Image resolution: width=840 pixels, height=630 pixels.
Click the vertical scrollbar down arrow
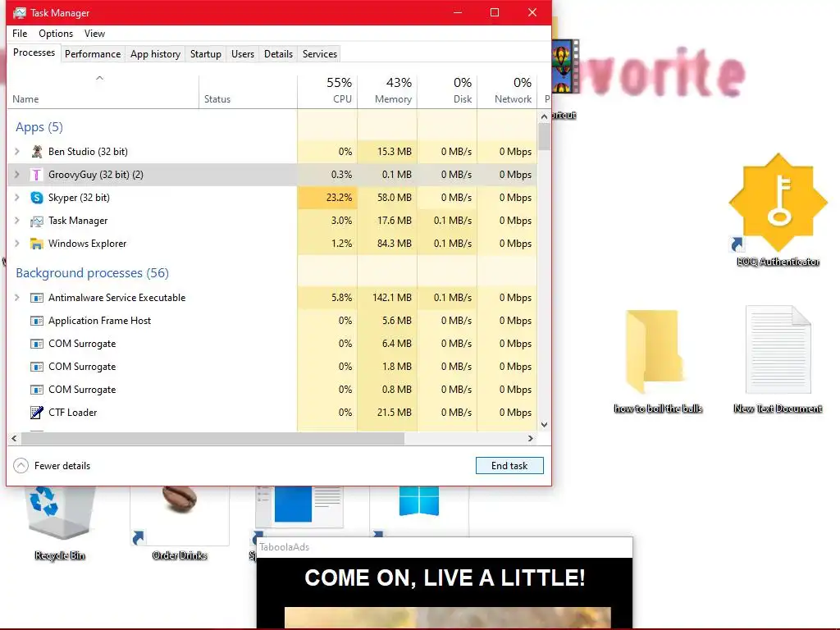545,425
